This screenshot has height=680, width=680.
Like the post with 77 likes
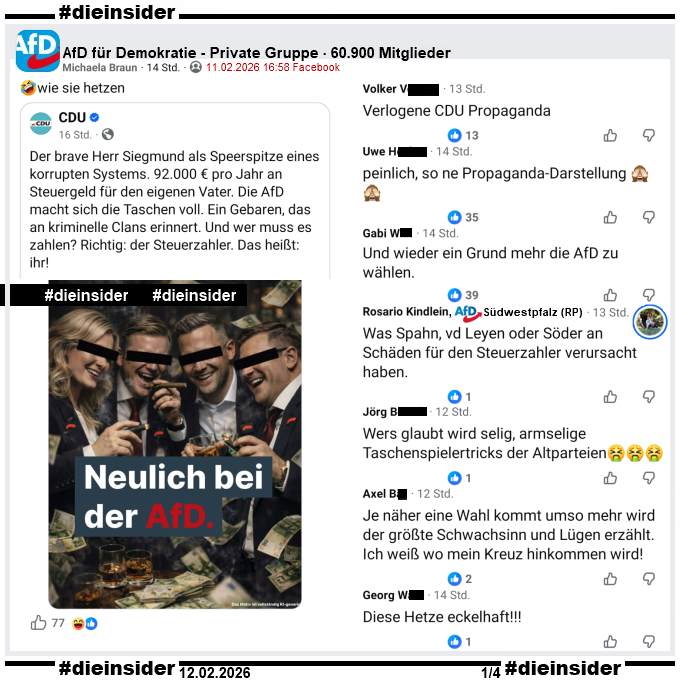click(x=39, y=623)
